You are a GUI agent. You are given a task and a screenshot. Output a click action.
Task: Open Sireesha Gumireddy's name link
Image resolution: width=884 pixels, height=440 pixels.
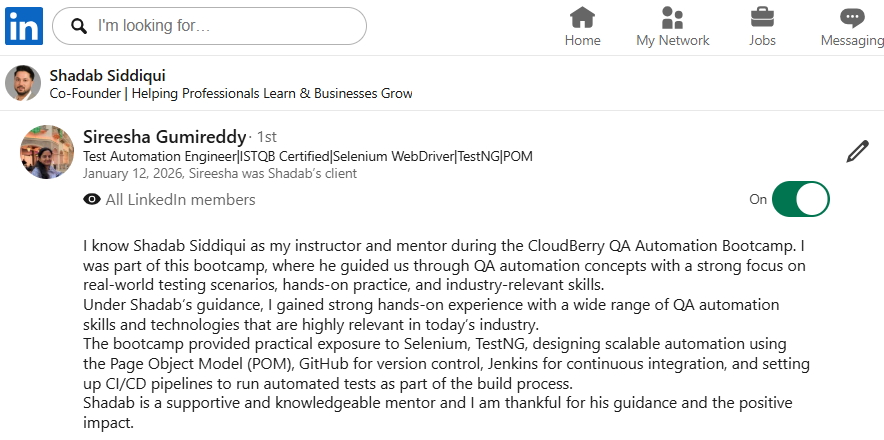click(x=164, y=136)
